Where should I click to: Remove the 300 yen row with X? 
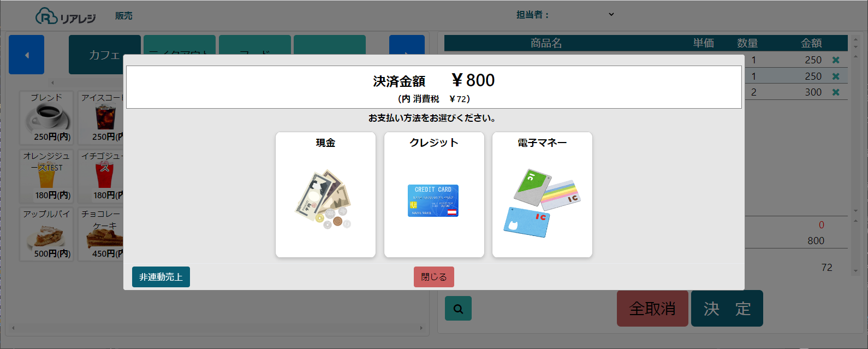coord(835,92)
